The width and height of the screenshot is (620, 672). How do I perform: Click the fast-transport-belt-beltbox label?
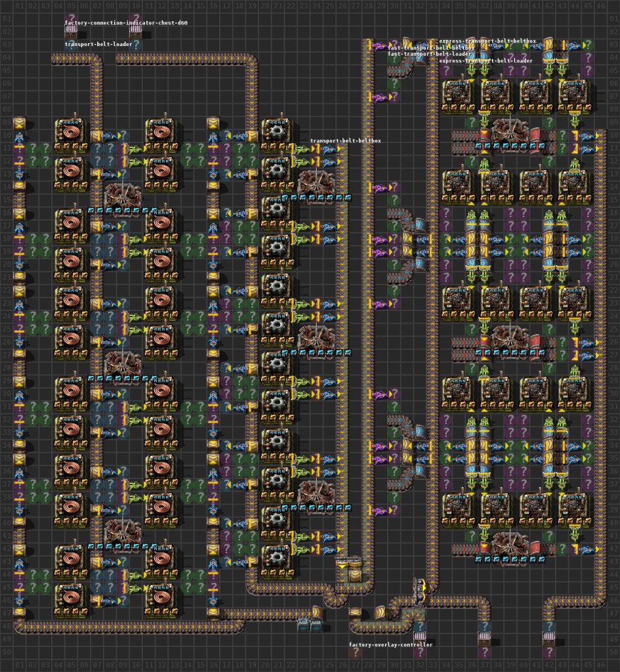(x=431, y=47)
